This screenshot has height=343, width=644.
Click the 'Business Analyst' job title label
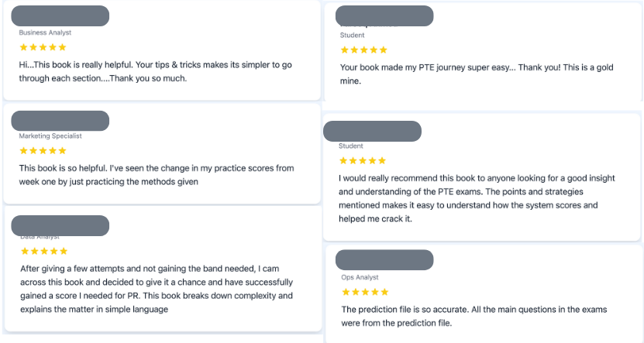pos(45,33)
